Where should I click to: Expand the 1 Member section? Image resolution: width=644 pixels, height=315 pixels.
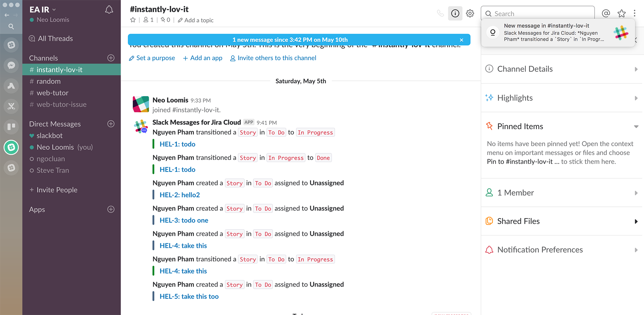point(562,192)
